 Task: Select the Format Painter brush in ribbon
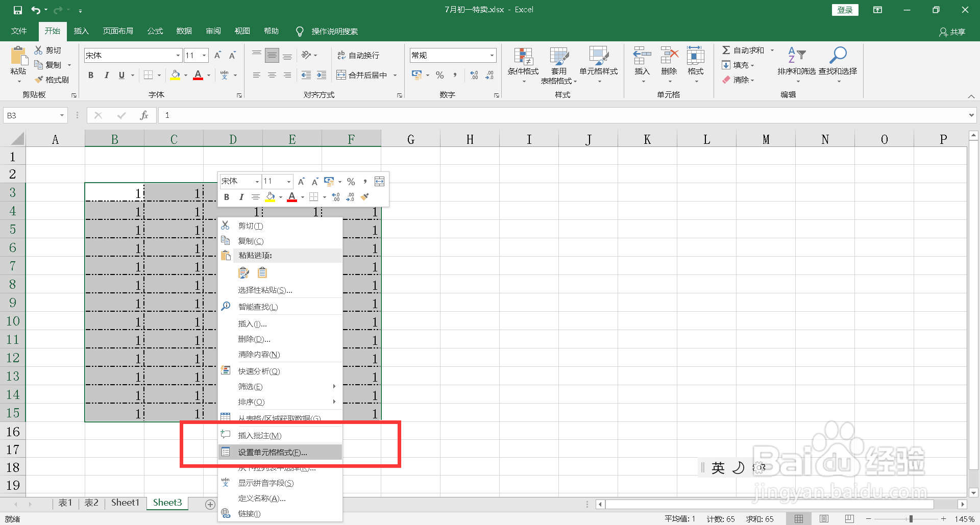(x=39, y=80)
